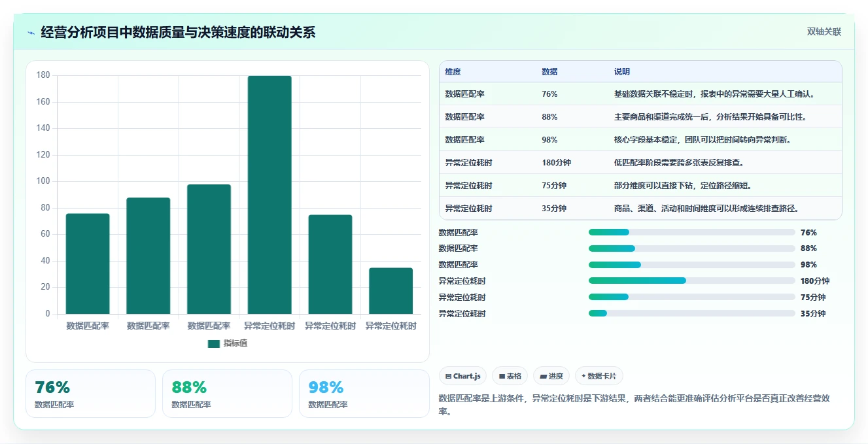Click the chart bar reaching 180
The image size is (868, 444).
point(269,195)
